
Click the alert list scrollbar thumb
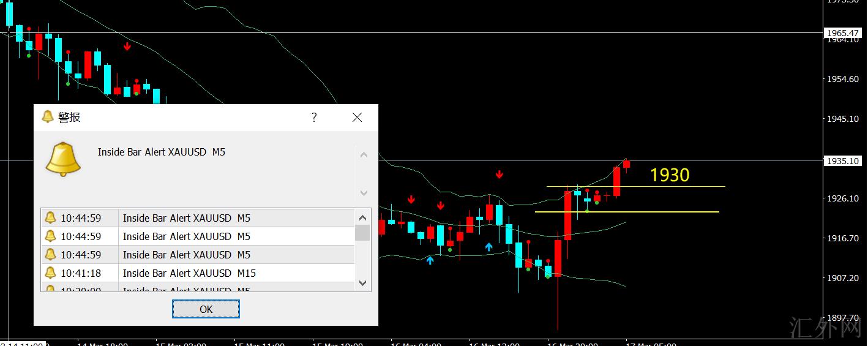click(362, 233)
